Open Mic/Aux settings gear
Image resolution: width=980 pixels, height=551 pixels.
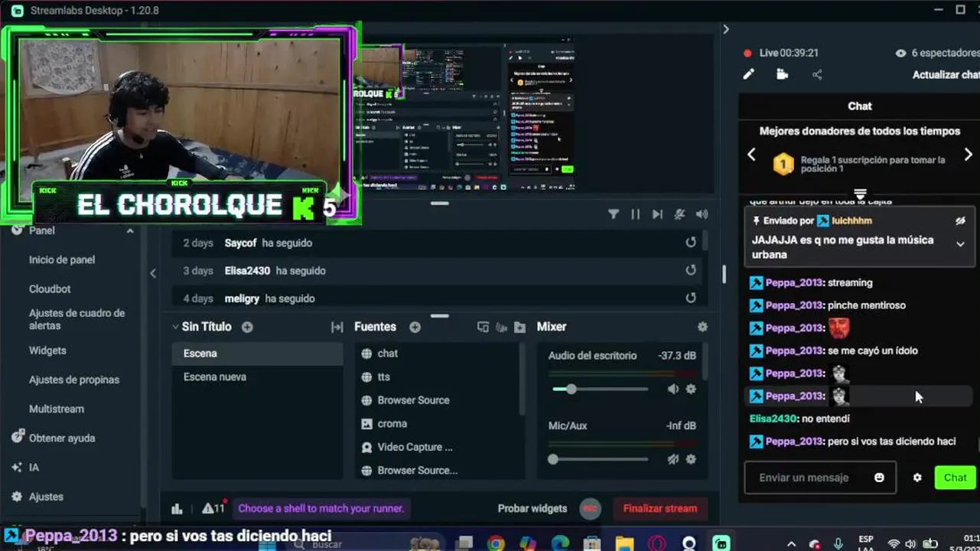pyautogui.click(x=691, y=459)
